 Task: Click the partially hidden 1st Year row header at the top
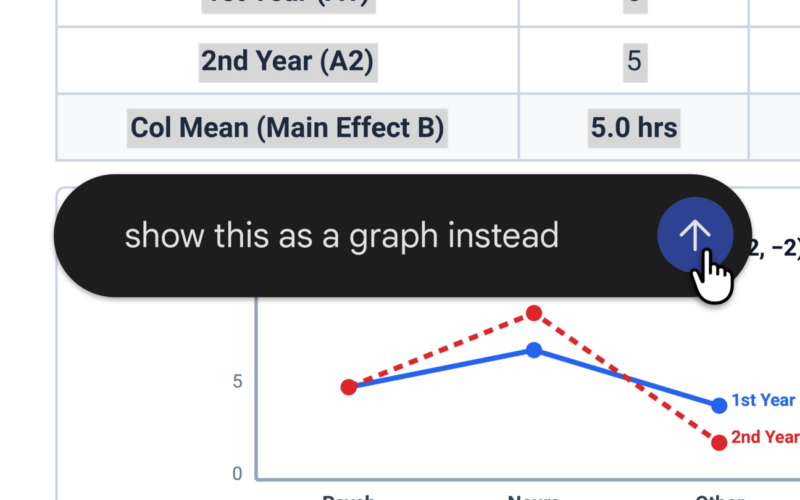[289, 5]
